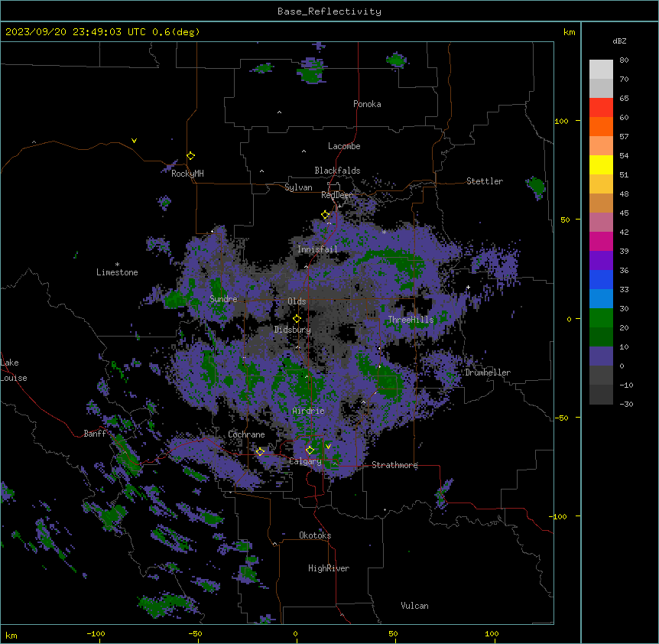Image resolution: width=659 pixels, height=644 pixels.
Task: Pick the magenta 42-39 dBZ legend swatch
Action: point(601,242)
